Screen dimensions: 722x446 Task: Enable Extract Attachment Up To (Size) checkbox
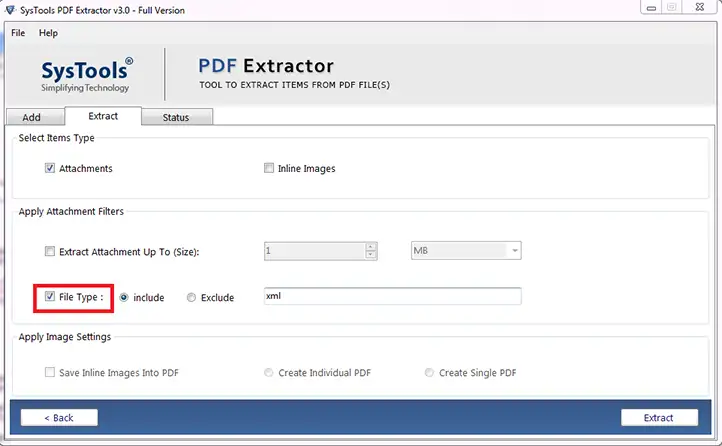(x=49, y=251)
